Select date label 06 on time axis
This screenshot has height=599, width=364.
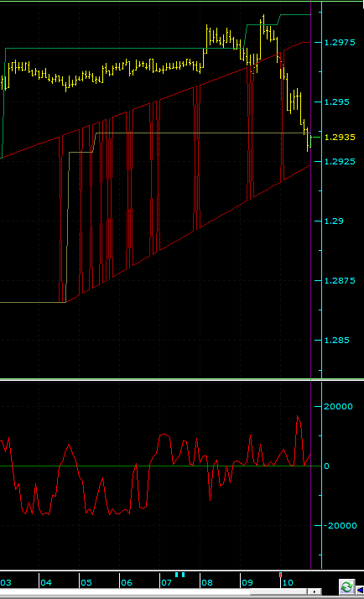[x=127, y=582]
